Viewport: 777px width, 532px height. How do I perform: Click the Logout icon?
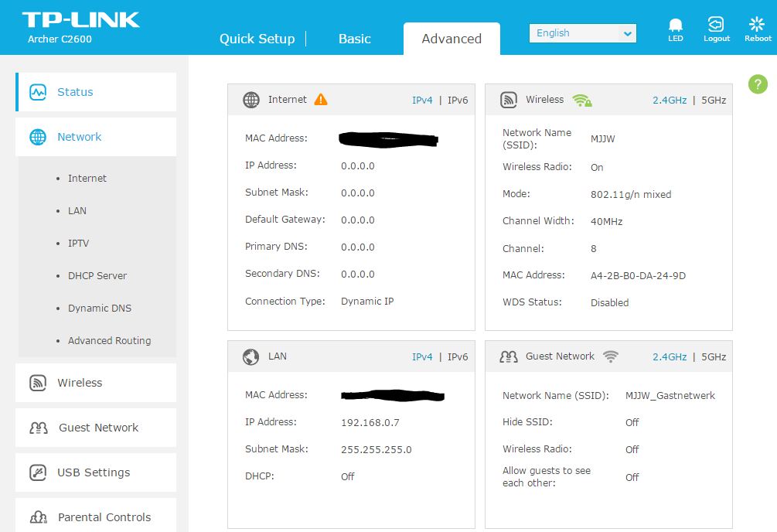(716, 26)
